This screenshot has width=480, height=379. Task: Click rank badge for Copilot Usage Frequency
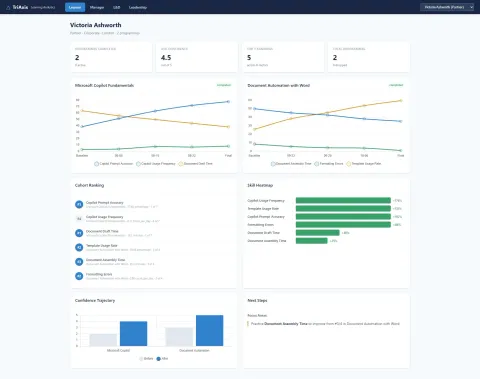point(79,219)
